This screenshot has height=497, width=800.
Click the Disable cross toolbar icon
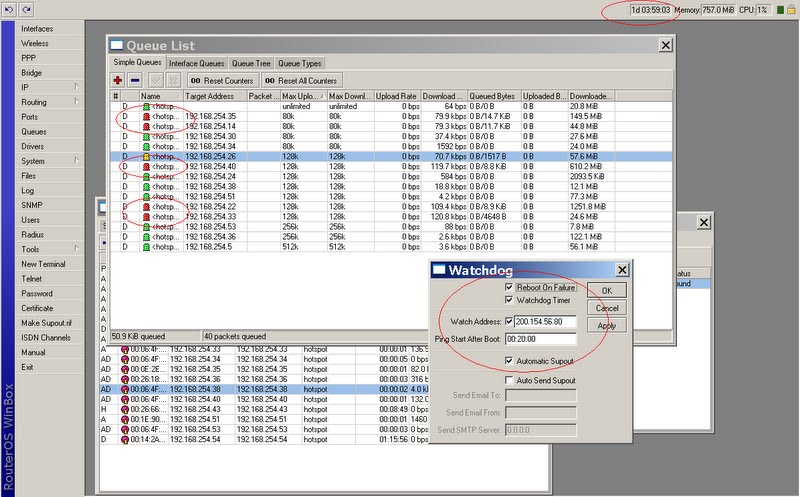173,80
